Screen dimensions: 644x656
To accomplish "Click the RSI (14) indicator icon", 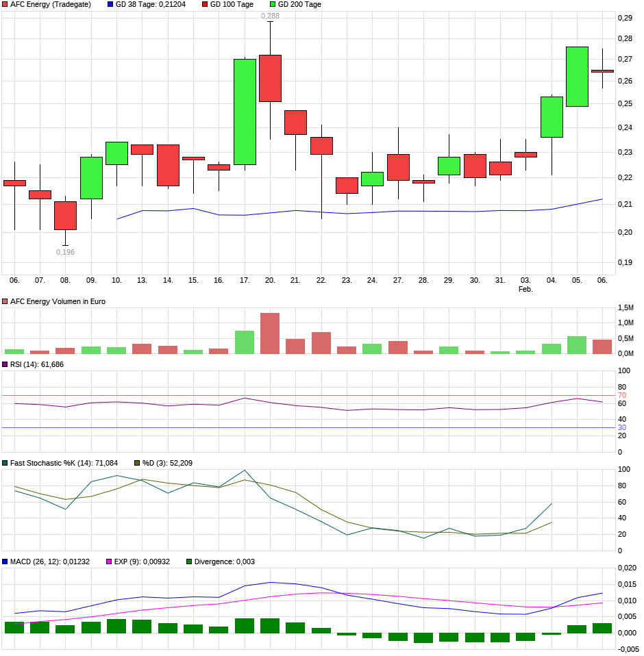I will (x=5, y=366).
